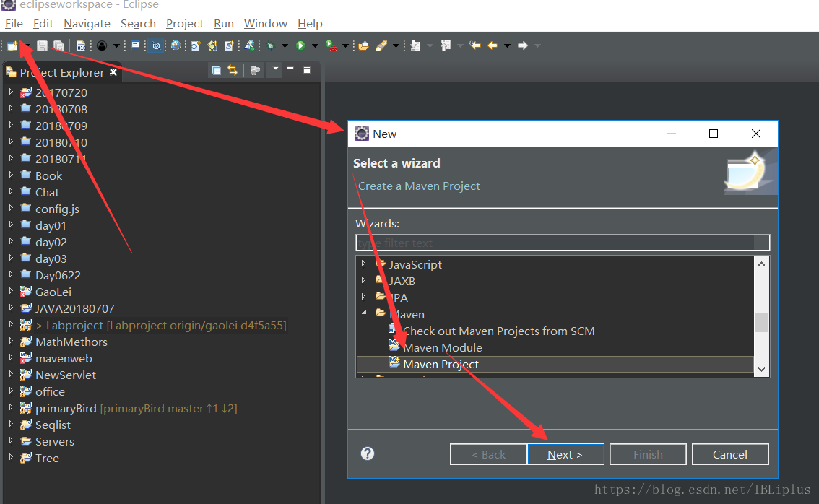The width and height of the screenshot is (819, 504).
Task: Minimize the Project Explorer panel
Action: (x=290, y=69)
